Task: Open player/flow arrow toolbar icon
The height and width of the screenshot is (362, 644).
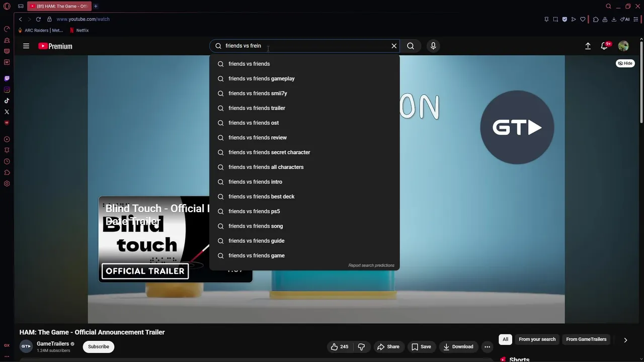Action: tap(574, 19)
